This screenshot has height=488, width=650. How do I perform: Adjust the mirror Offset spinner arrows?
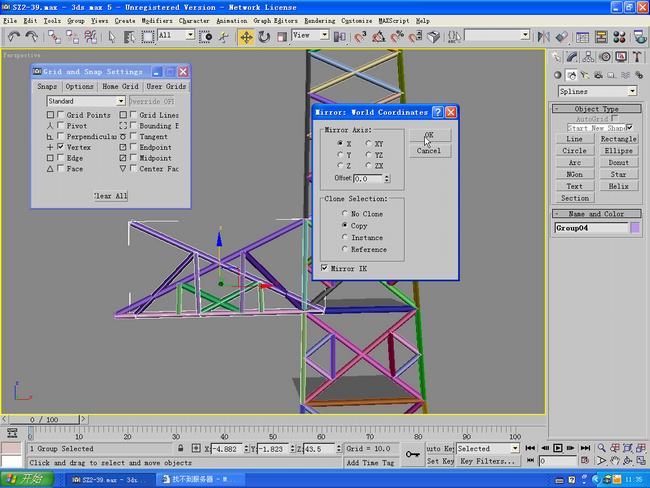pos(387,179)
